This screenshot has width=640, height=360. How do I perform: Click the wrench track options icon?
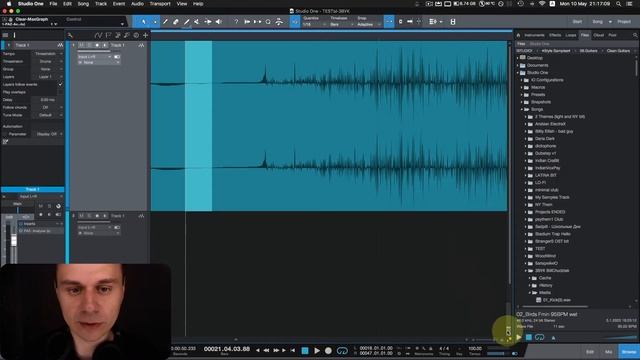[70, 36]
